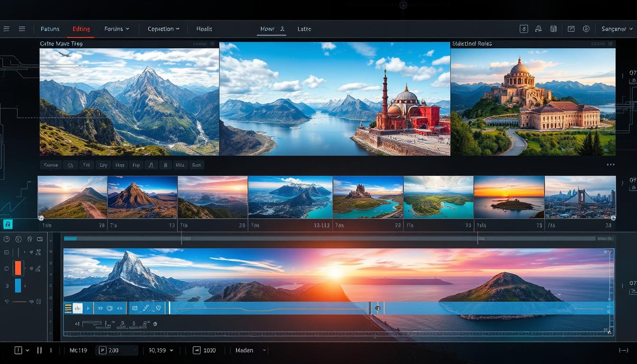Expand the chevron beside bottom-left box icon
637x364 pixels.
pos(27,350)
